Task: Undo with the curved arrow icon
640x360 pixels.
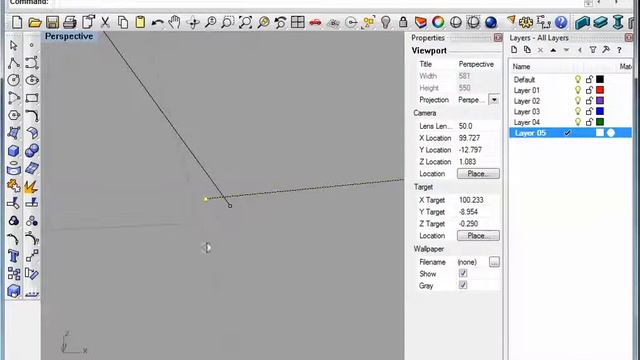Action: click(158, 22)
